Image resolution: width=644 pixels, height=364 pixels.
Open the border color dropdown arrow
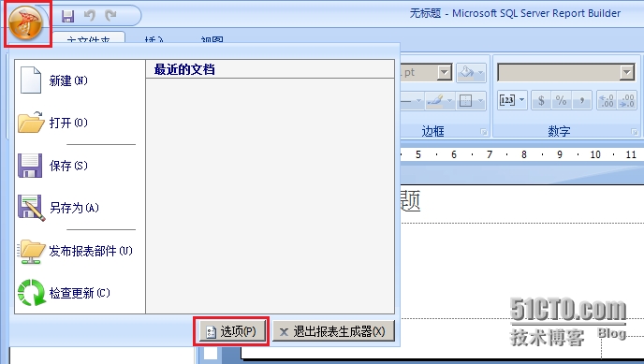449,100
